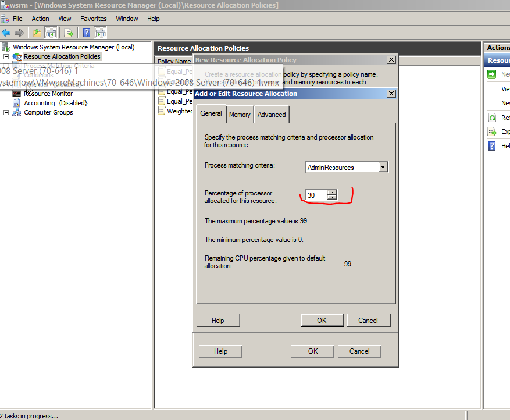Open the Favorites menu
Viewport: 510px width, 420px height.
tap(94, 19)
